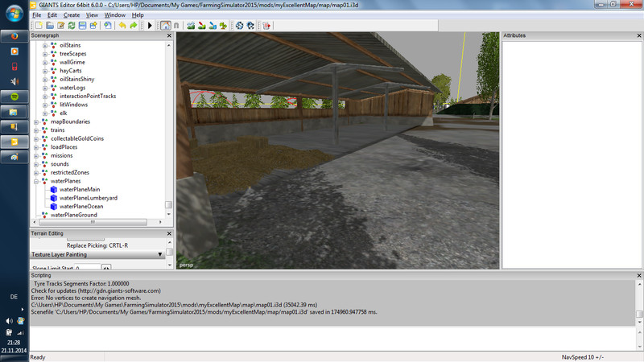Select the restrictedZones tree item

pyautogui.click(x=70, y=172)
